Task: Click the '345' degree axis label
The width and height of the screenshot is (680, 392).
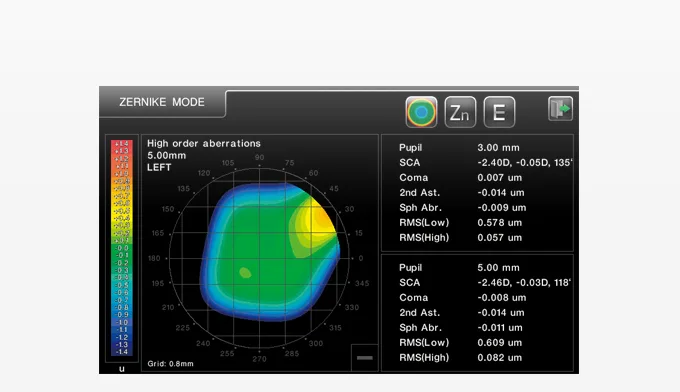Action: pyautogui.click(x=362, y=283)
